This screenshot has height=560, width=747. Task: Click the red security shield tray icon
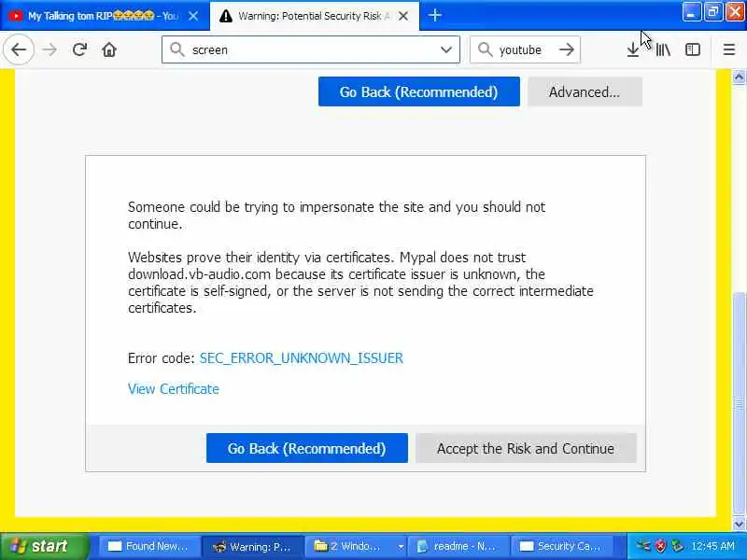tap(661, 546)
